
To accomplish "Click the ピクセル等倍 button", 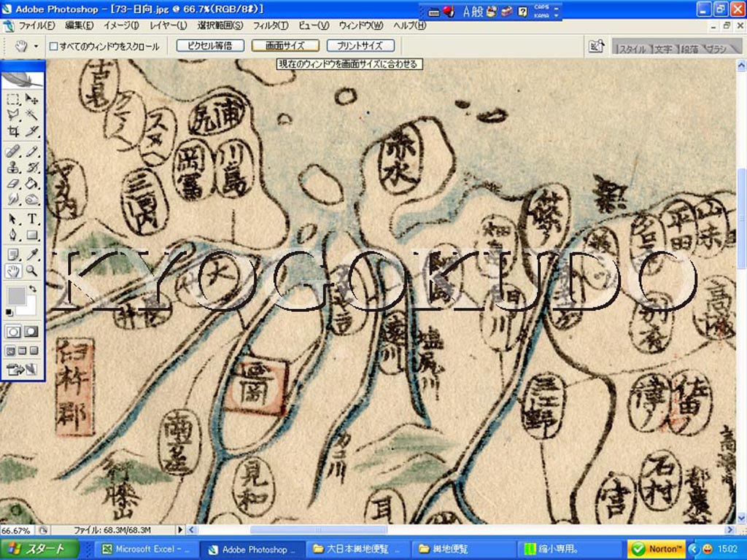I will point(210,46).
